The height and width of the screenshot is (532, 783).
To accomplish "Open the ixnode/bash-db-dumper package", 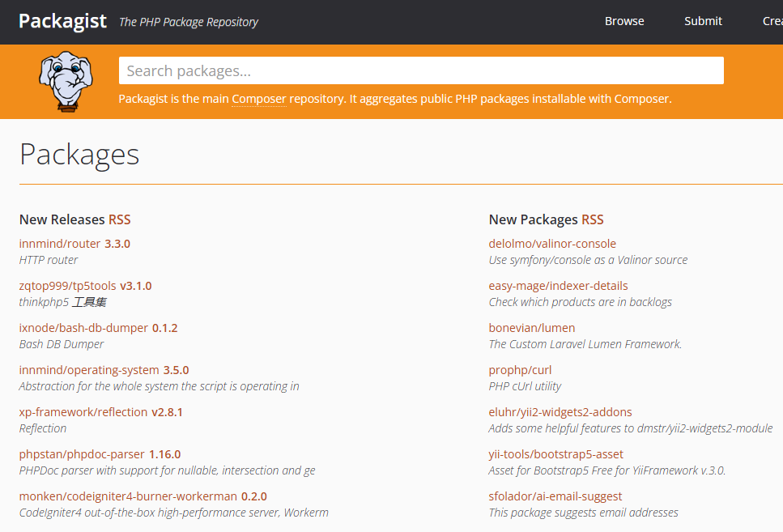I will [83, 328].
